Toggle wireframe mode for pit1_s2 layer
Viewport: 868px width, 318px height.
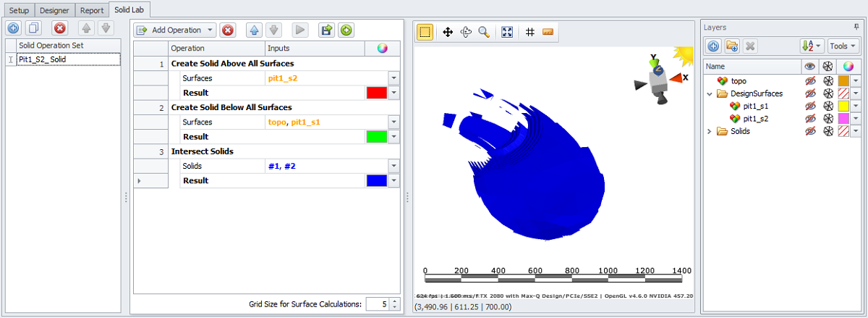coord(827,118)
